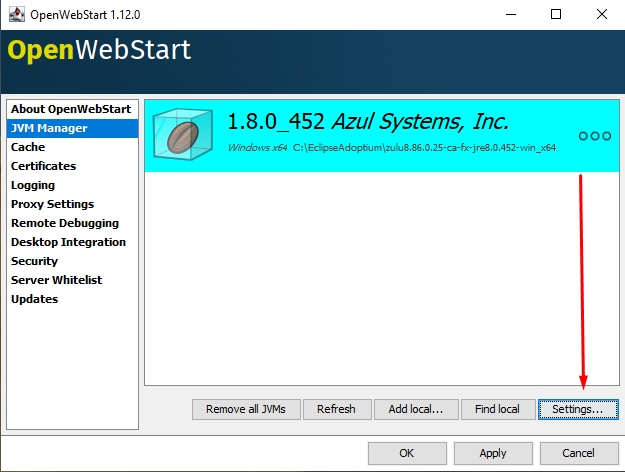The height and width of the screenshot is (472, 625).
Task: Click the Find local button
Action: [496, 409]
